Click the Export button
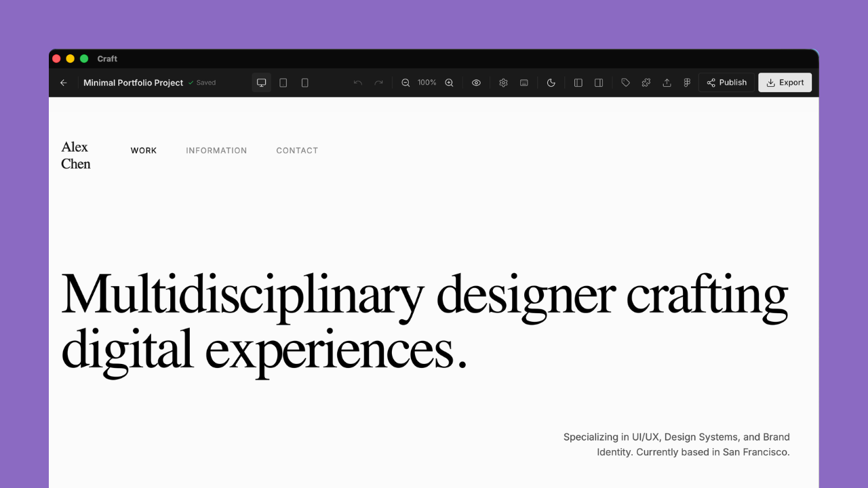The height and width of the screenshot is (488, 868). click(785, 82)
